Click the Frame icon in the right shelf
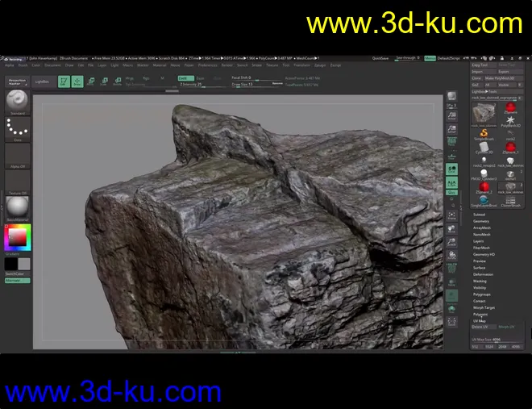This screenshot has width=532, height=409. coord(451,215)
